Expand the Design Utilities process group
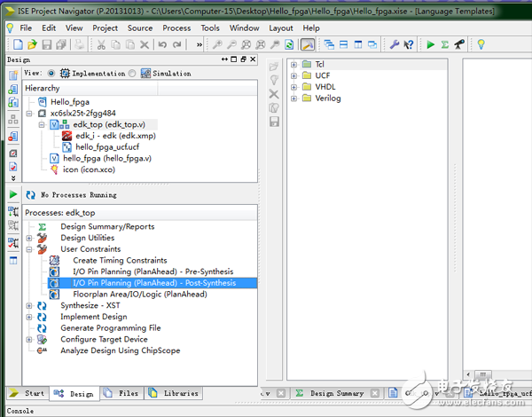Viewport: 532px width, 417px height. pyautogui.click(x=29, y=238)
